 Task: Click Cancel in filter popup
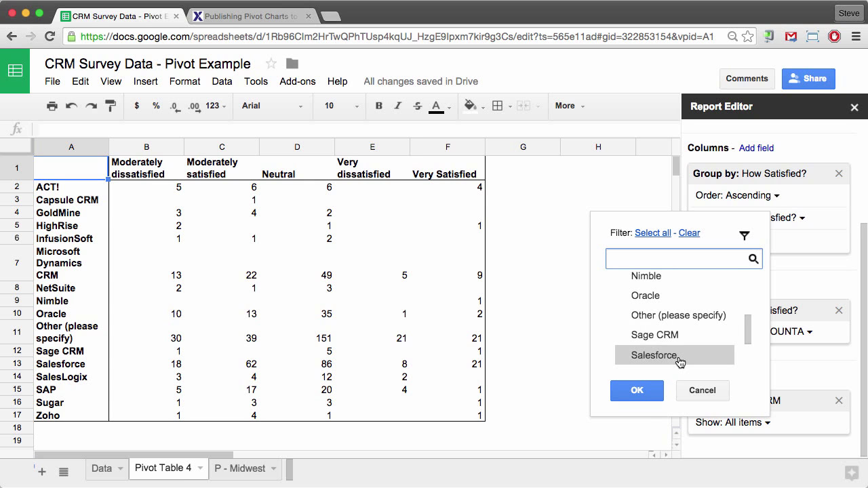pyautogui.click(x=703, y=390)
